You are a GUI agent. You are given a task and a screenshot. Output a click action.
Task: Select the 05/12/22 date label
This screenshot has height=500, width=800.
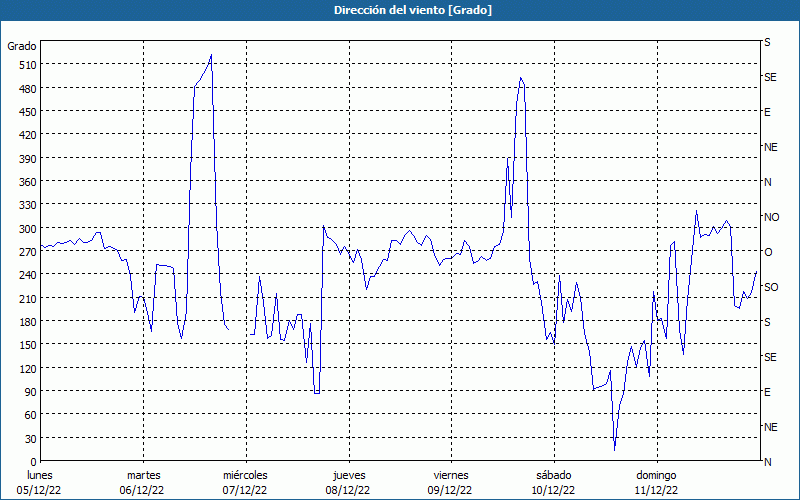(39, 490)
